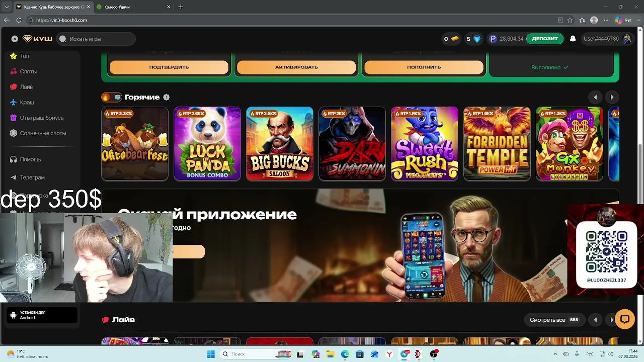The image size is (644, 362).
Task: Go back in browser history
Action: coord(7,20)
